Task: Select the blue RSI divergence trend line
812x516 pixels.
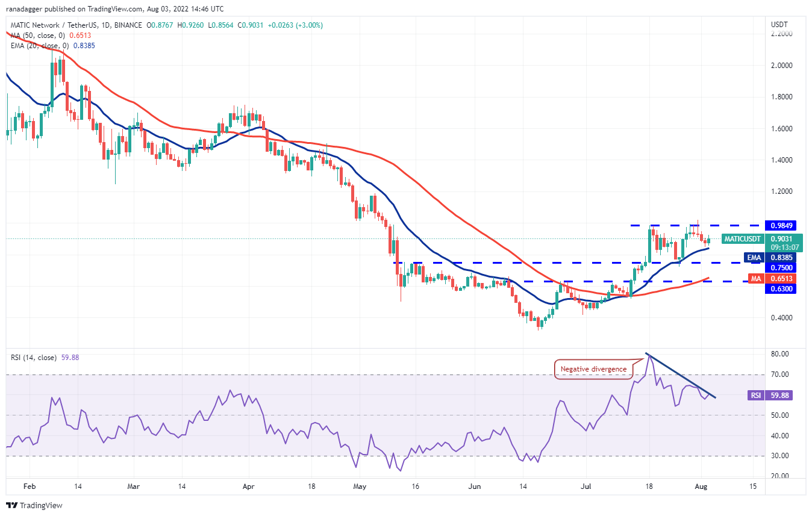Action: (681, 375)
